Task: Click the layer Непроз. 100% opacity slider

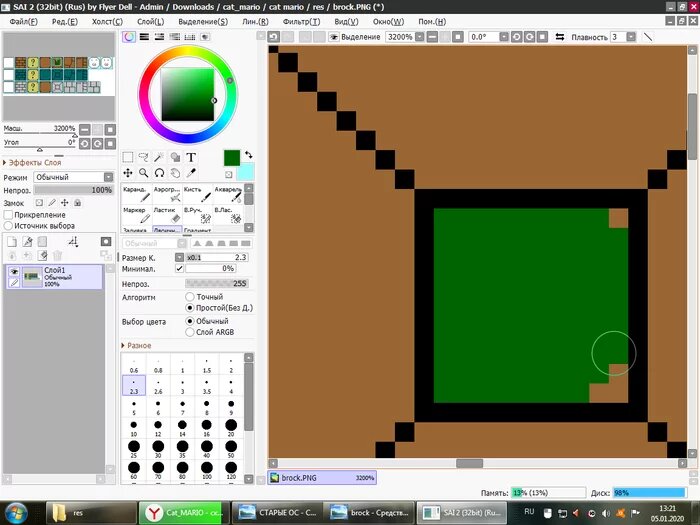Action: tap(74, 190)
